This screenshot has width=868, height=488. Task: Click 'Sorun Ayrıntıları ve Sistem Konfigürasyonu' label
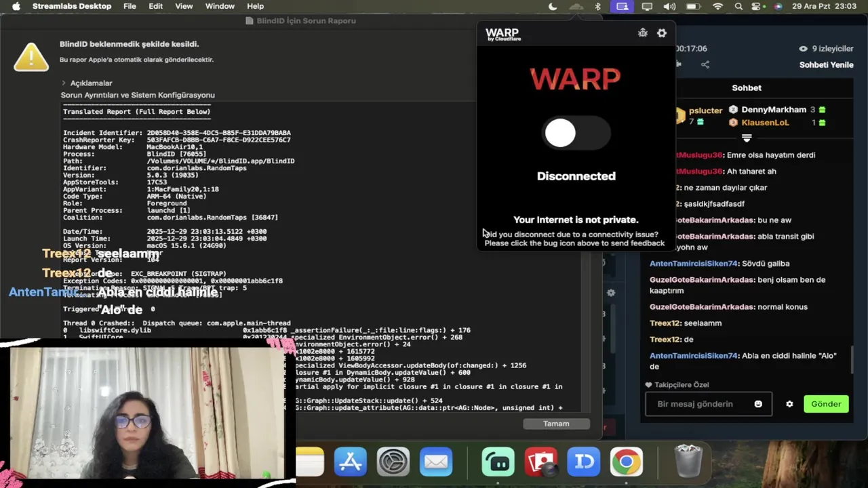tap(138, 96)
